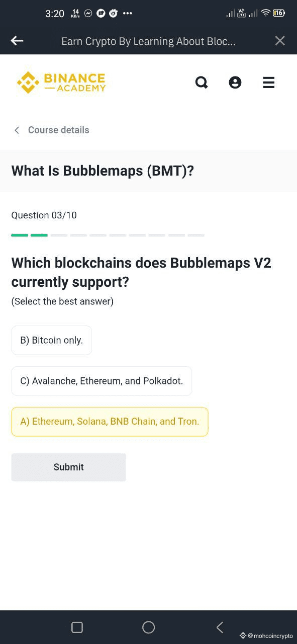The width and height of the screenshot is (297, 644).
Task: Select answer A) Ethereum, Solana, BNB Chain, Tron
Action: click(x=110, y=422)
